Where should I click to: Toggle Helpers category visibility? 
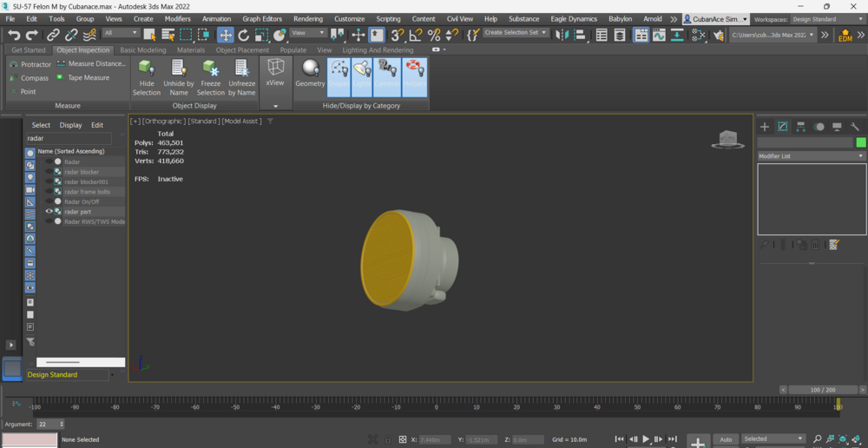point(415,76)
